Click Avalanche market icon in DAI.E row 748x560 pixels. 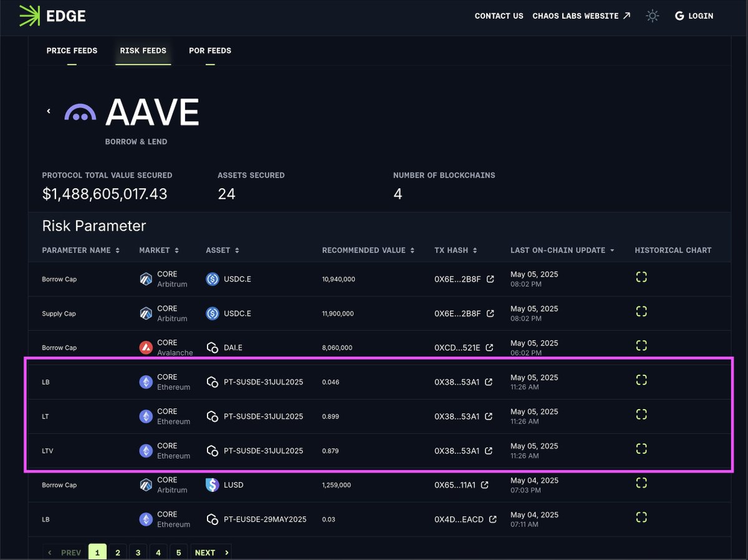[146, 348]
